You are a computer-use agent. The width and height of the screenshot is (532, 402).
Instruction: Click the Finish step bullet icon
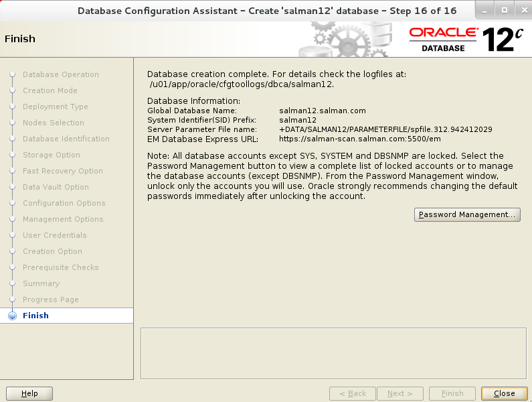[13, 316]
